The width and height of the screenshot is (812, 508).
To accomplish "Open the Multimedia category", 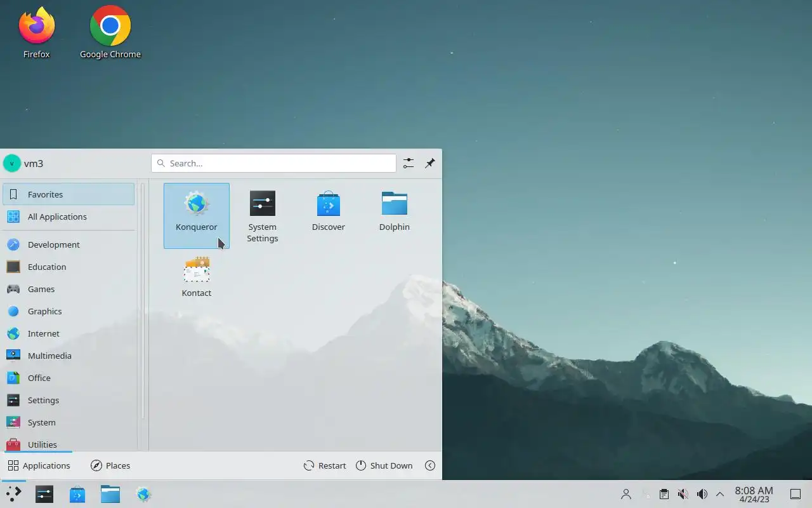I will [x=69, y=356].
